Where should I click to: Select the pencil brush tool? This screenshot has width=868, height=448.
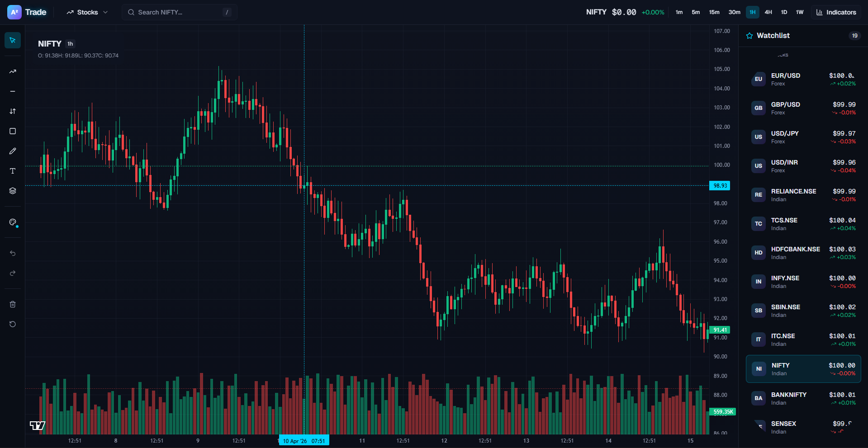[13, 151]
